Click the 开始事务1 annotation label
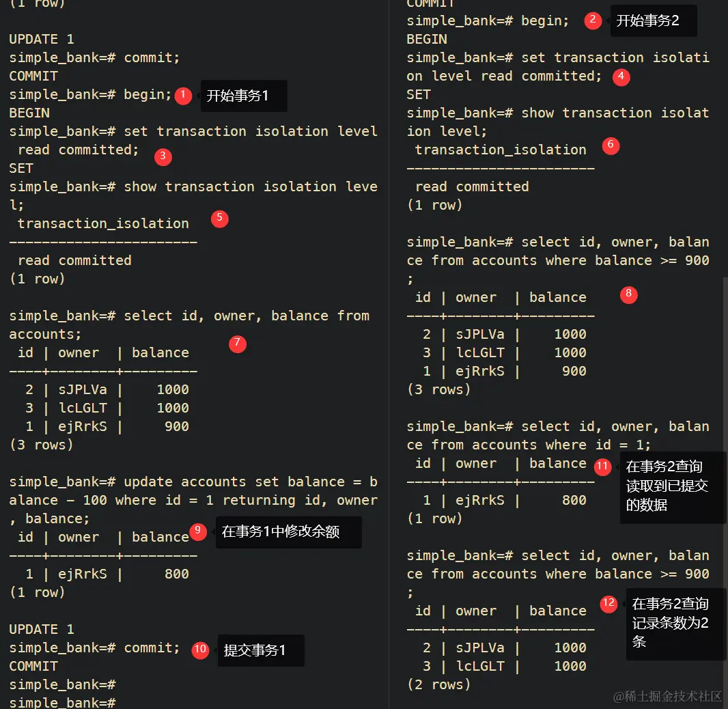Image resolution: width=728 pixels, height=709 pixels. click(x=244, y=96)
